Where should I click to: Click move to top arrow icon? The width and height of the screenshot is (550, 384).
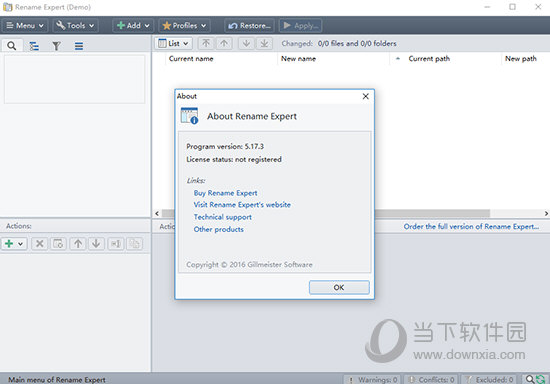tap(206, 43)
